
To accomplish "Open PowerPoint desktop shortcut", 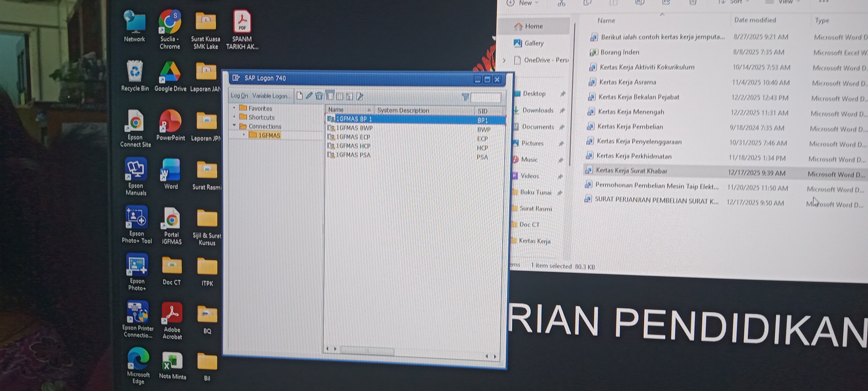I will pyautogui.click(x=170, y=125).
